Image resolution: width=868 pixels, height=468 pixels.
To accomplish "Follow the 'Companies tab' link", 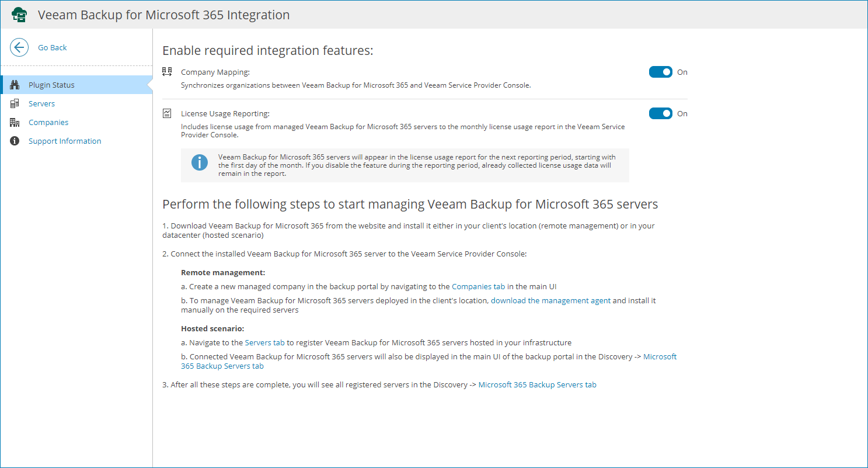I will point(479,287).
